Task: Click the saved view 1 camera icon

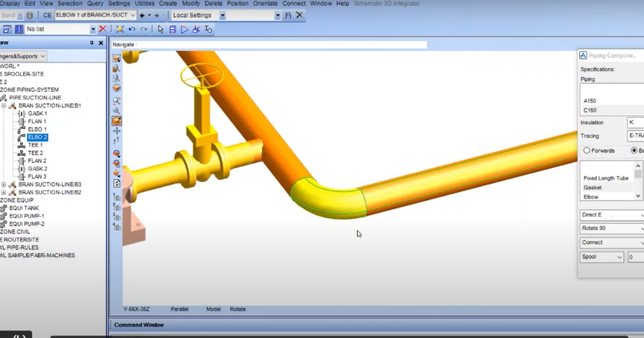Action: tap(117, 198)
